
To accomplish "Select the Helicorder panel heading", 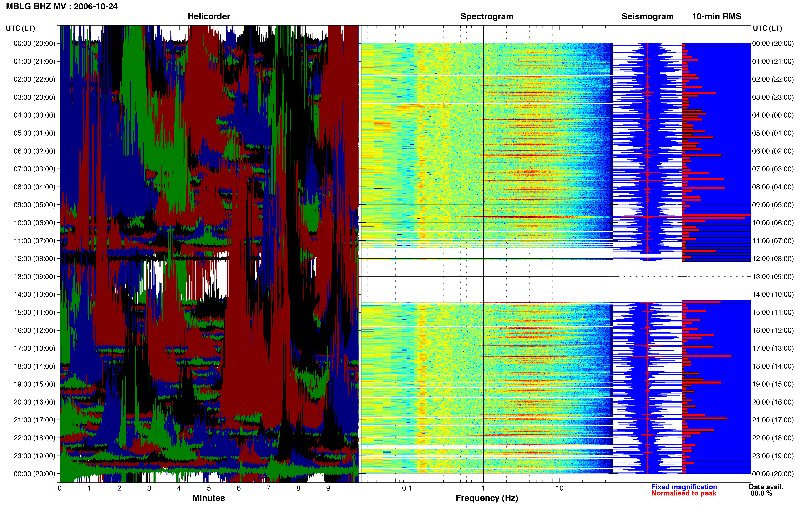I will 208,16.
